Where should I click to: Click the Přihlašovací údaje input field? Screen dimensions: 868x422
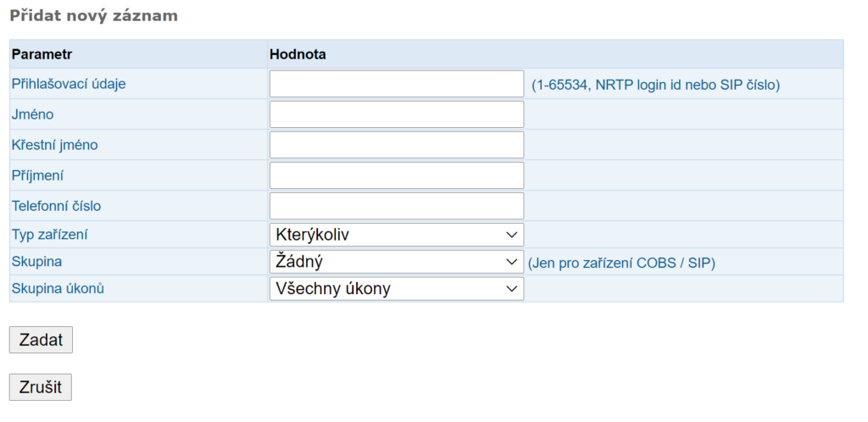(397, 84)
